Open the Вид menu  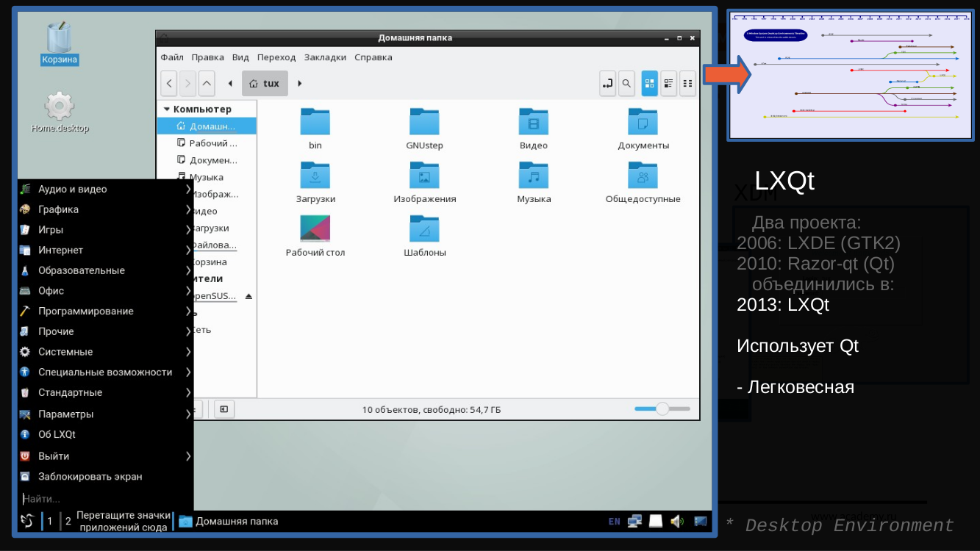pos(240,57)
